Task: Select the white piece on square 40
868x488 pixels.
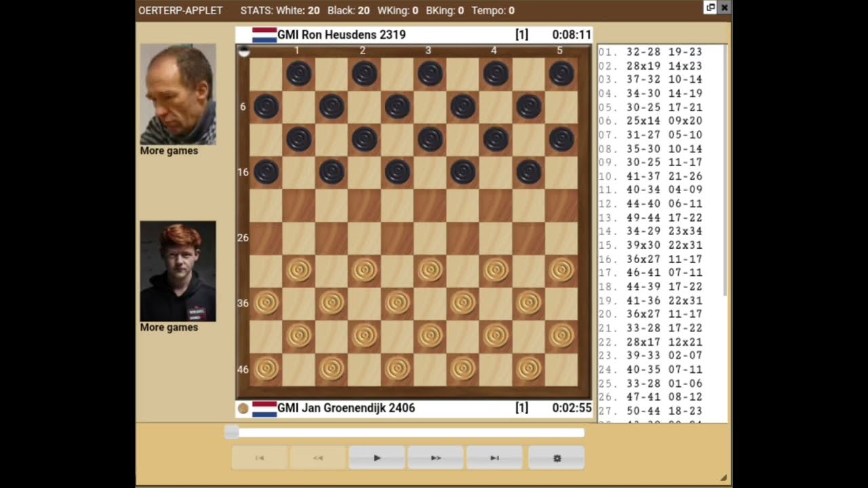Action: tap(529, 303)
